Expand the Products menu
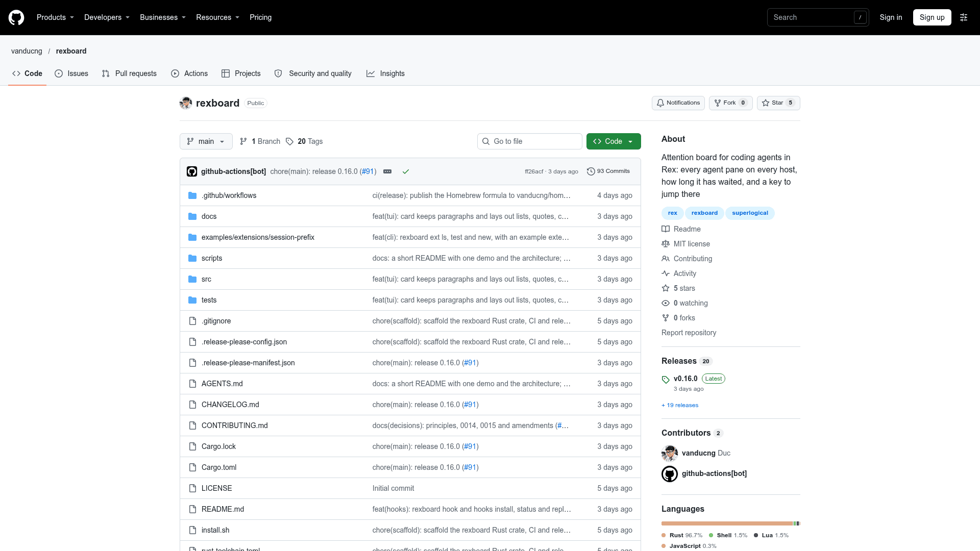 click(55, 17)
